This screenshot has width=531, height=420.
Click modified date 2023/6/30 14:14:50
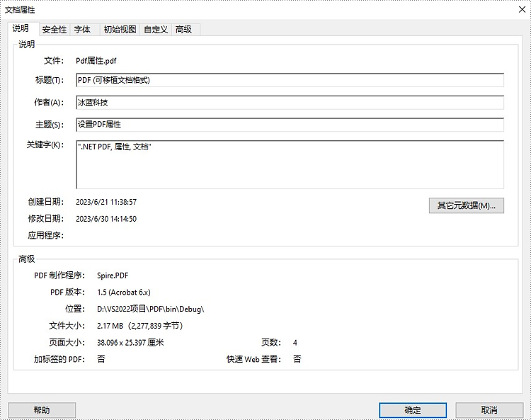(106, 219)
